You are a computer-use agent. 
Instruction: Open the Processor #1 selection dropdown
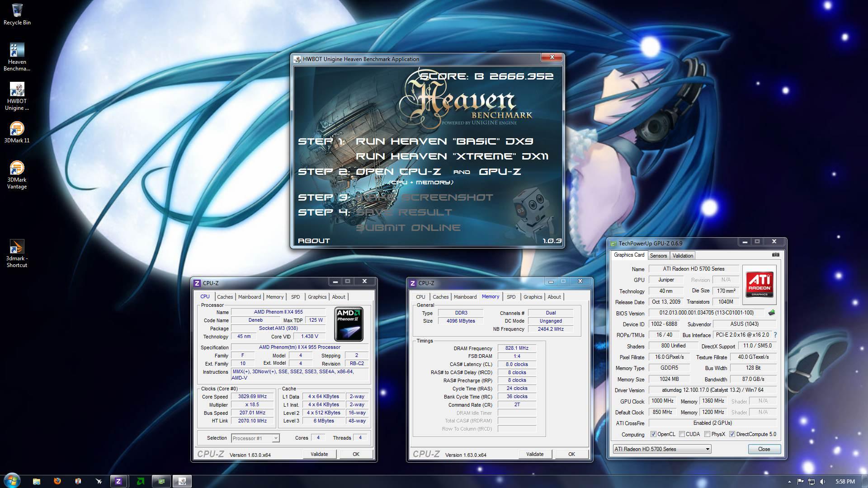tap(255, 438)
